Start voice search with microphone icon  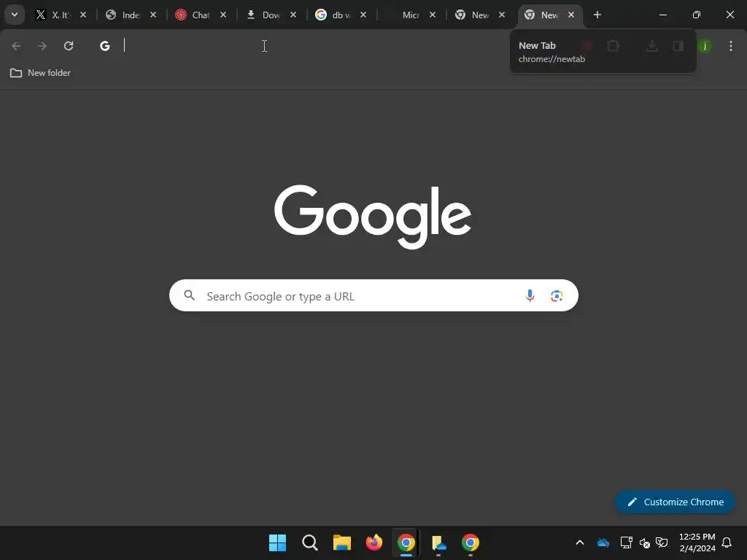(x=530, y=296)
